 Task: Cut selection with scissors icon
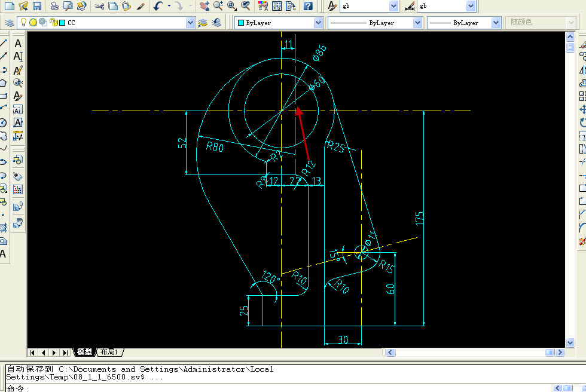click(x=99, y=6)
